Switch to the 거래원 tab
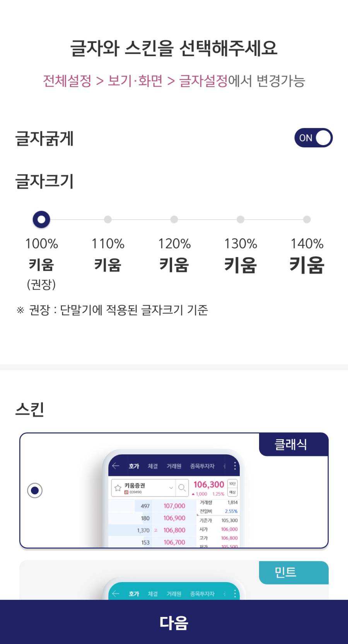The image size is (348, 644). click(x=174, y=466)
